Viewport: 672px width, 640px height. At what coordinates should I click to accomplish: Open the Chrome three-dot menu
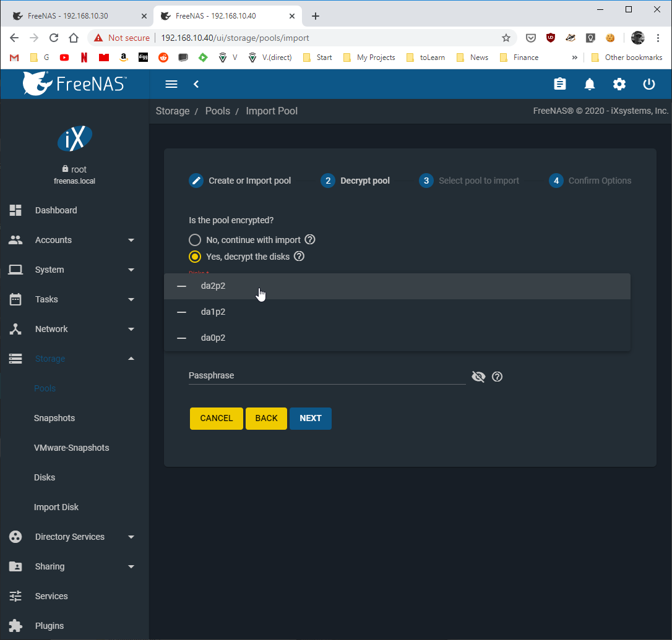[658, 38]
